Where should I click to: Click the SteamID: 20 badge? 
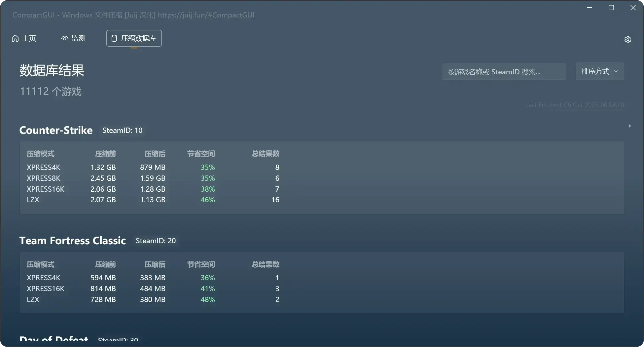pos(156,241)
